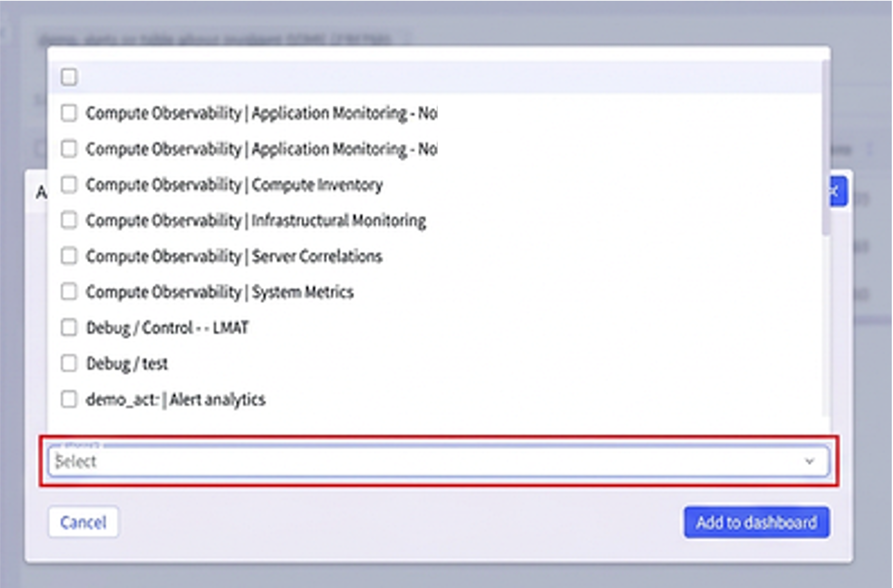
Task: Check the Debug / test option
Action: [x=69, y=363]
